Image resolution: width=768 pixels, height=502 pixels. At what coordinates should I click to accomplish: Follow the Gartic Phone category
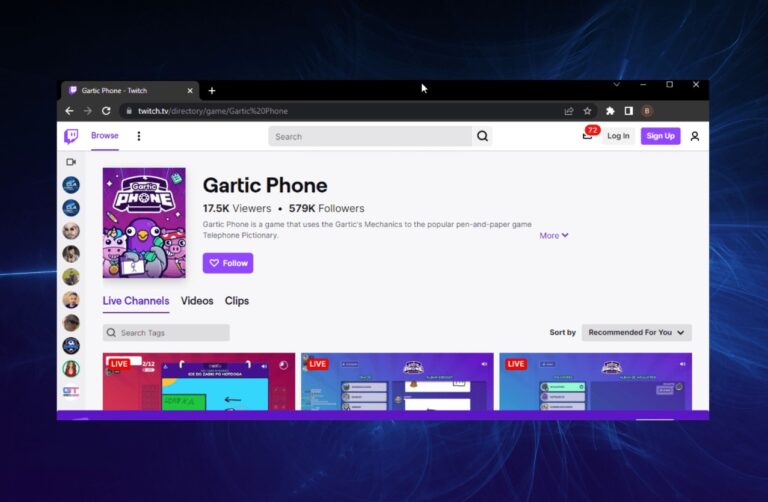pos(228,263)
